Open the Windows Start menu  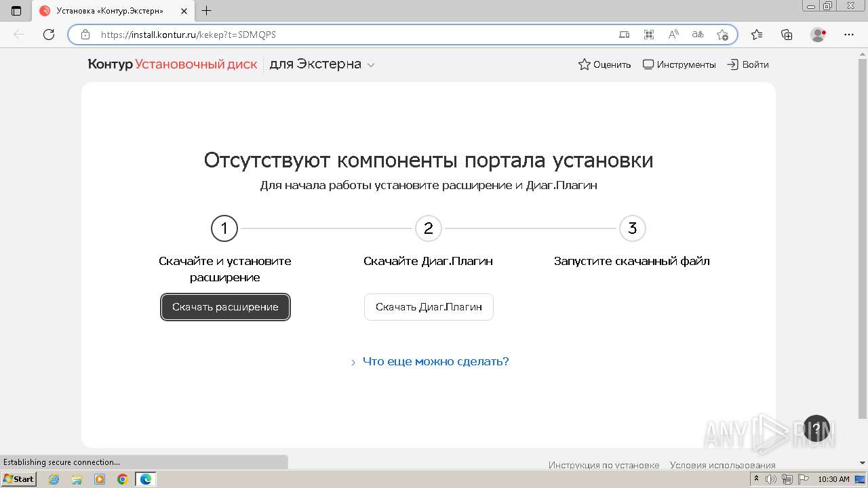pos(18,479)
